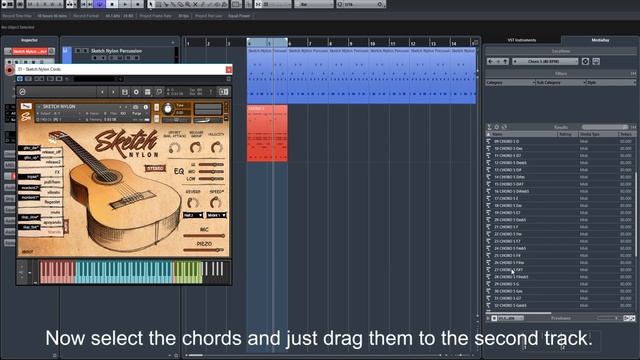The width and height of the screenshot is (640, 360).
Task: Adjust the PIEZO volume slider
Action: coord(204,250)
